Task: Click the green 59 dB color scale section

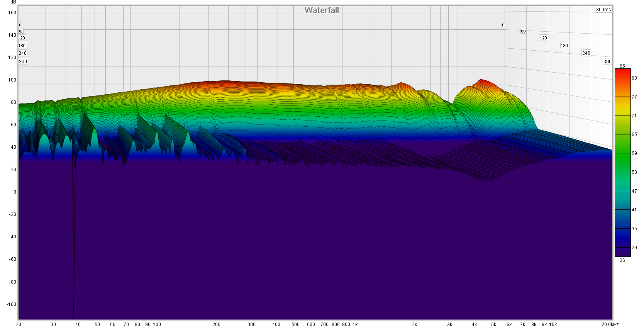Action: [x=622, y=153]
